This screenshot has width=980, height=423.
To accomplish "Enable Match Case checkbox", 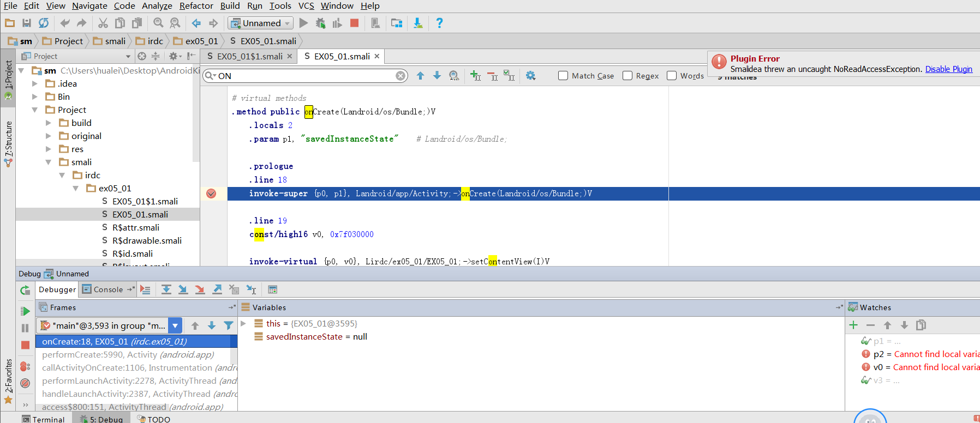I will pos(563,76).
